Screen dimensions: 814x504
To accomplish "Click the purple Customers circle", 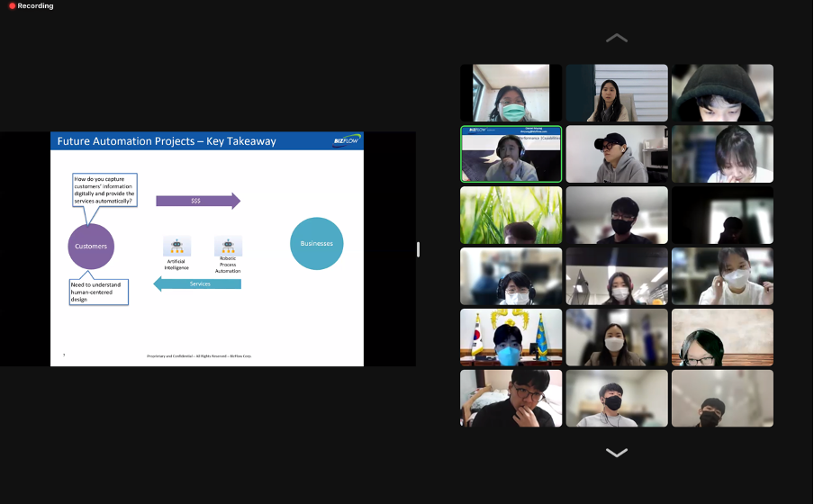I will point(91,247).
